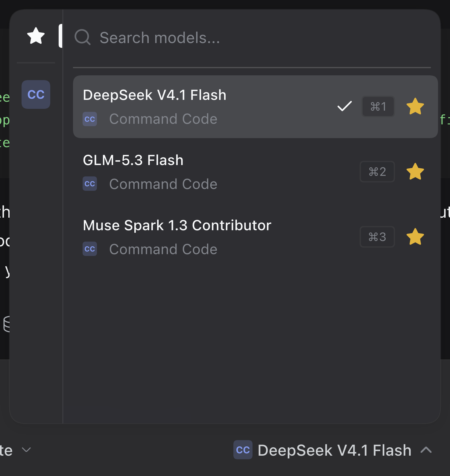Click Command Code icon under DeepSeek V4.1 Flash
The width and height of the screenshot is (450, 476).
click(x=90, y=119)
